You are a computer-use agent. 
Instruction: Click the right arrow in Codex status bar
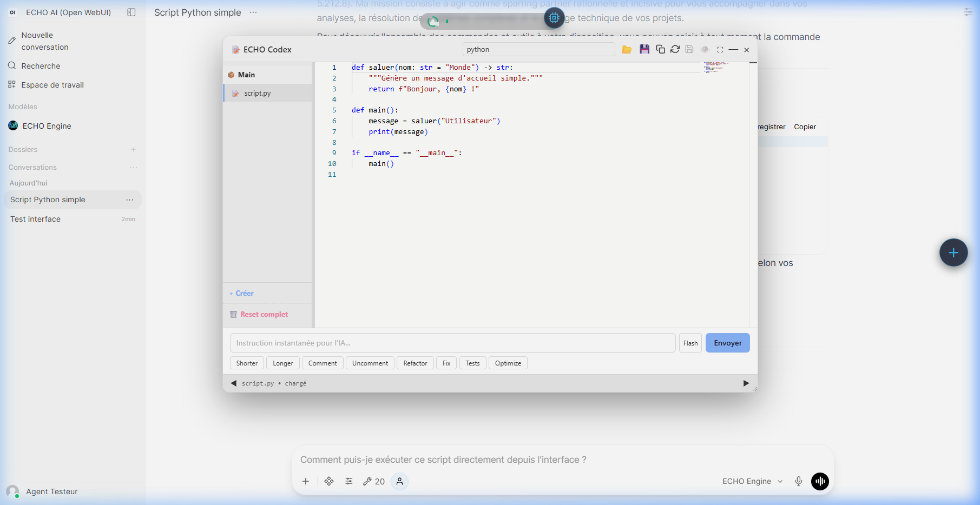pyautogui.click(x=746, y=383)
